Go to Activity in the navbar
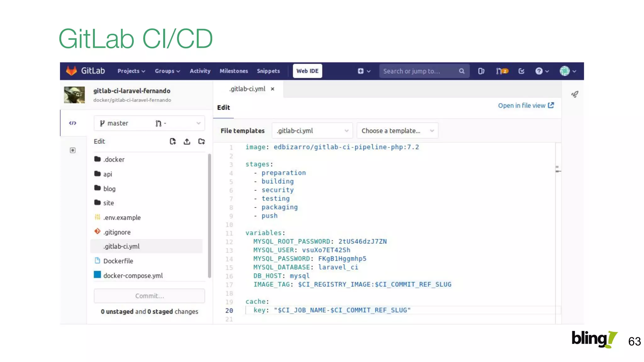Screen dimensions: 644x362 [200, 71]
